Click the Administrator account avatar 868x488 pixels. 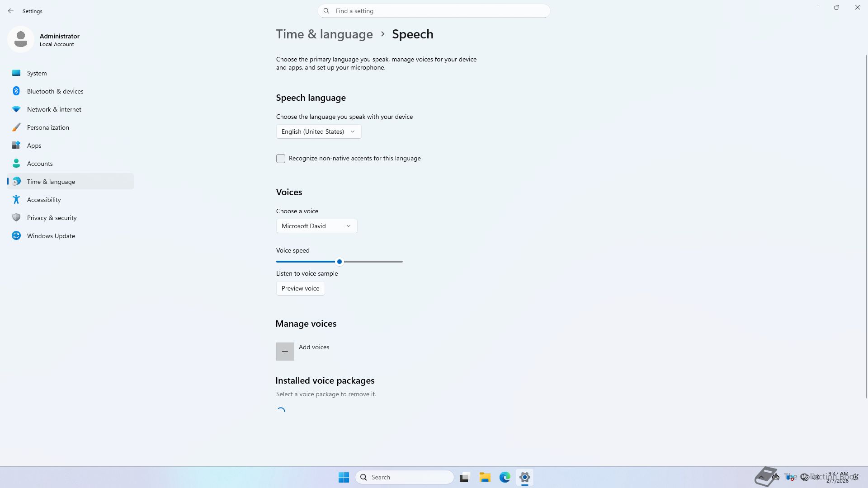click(x=21, y=40)
